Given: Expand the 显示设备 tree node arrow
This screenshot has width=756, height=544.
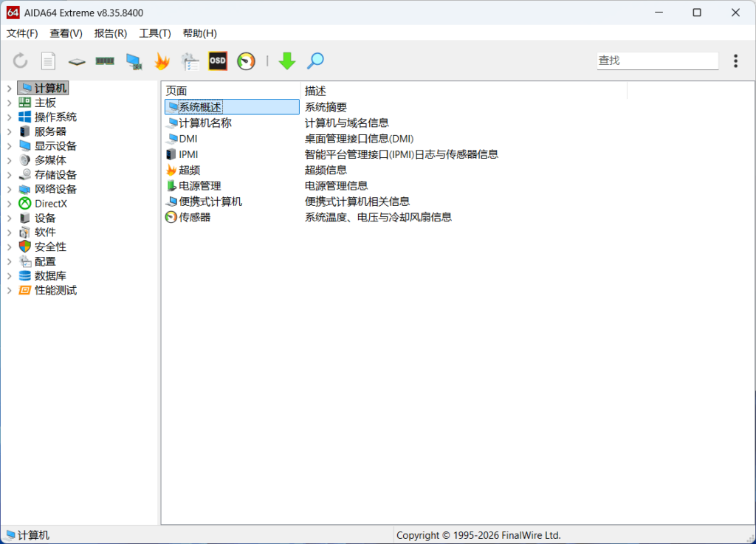Looking at the screenshot, I should [x=9, y=146].
